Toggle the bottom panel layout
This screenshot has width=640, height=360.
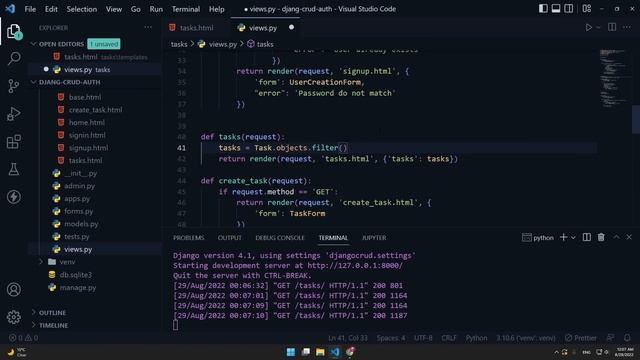pyautogui.click(x=556, y=9)
